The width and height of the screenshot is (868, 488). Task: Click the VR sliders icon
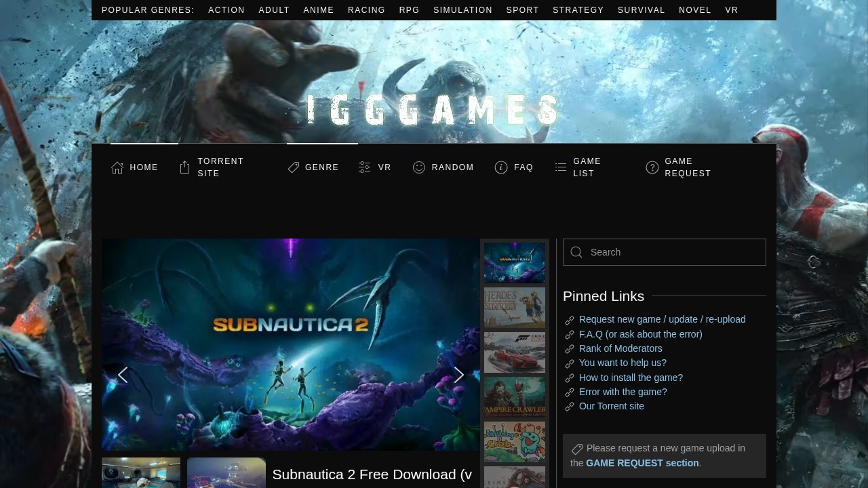pyautogui.click(x=365, y=167)
